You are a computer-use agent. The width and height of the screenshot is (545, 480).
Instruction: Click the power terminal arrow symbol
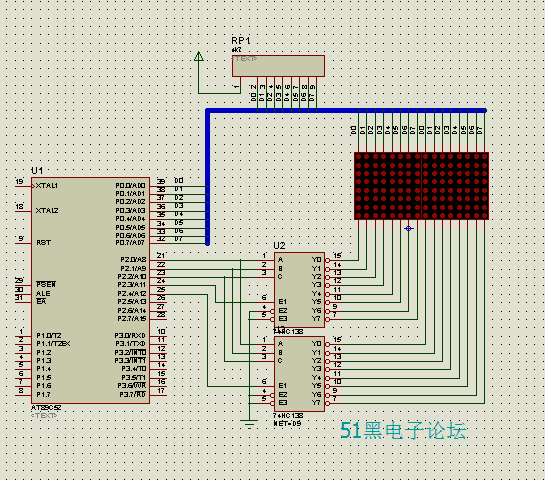pyautogui.click(x=199, y=56)
